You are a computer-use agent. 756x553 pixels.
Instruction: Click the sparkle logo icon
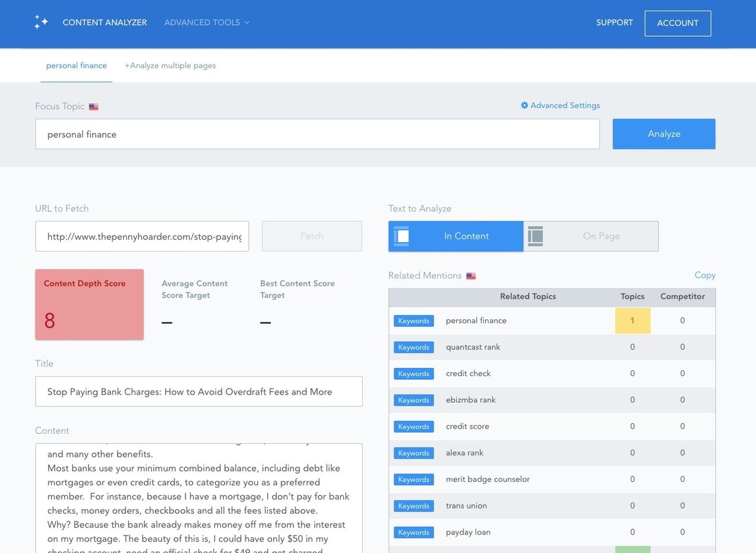(41, 23)
